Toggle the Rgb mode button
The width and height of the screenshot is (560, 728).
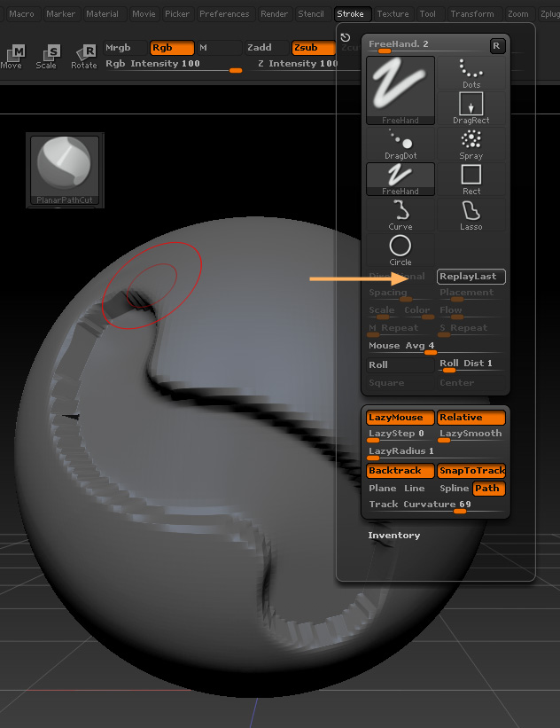tap(172, 47)
